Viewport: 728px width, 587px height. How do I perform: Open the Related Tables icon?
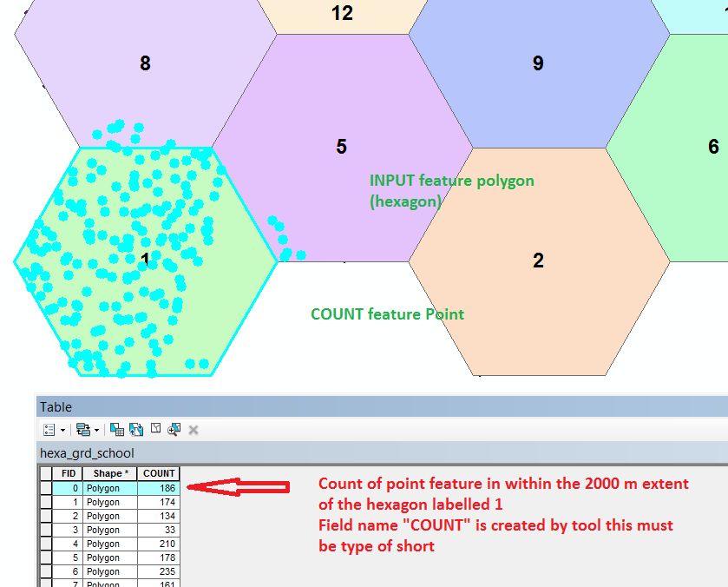tap(83, 430)
